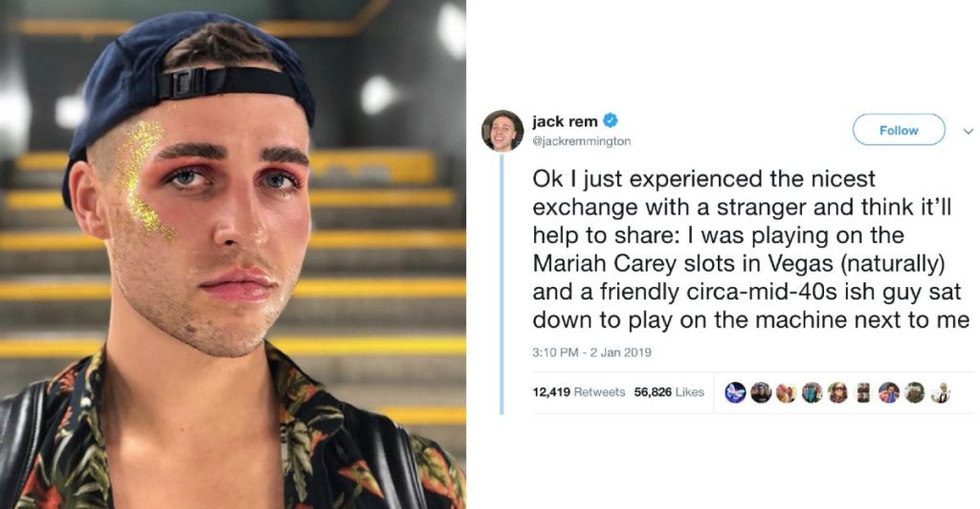980x509 pixels.
Task: Click the Follow button
Action: pyautogui.click(x=899, y=130)
